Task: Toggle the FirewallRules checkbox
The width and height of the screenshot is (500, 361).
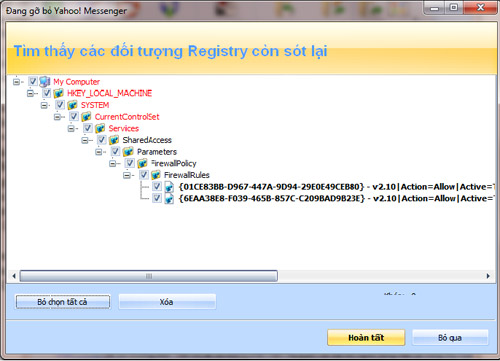Action: click(144, 175)
